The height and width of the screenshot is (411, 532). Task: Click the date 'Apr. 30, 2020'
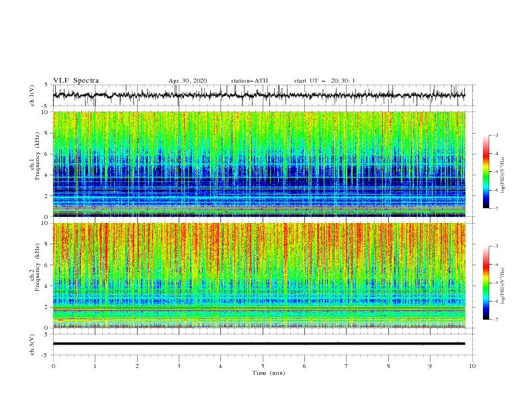pos(187,81)
